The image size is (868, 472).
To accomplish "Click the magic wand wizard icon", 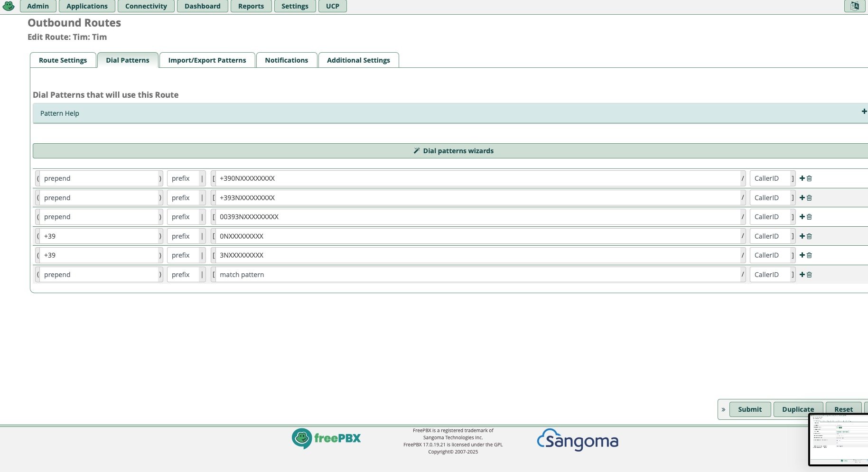I will click(x=417, y=151).
